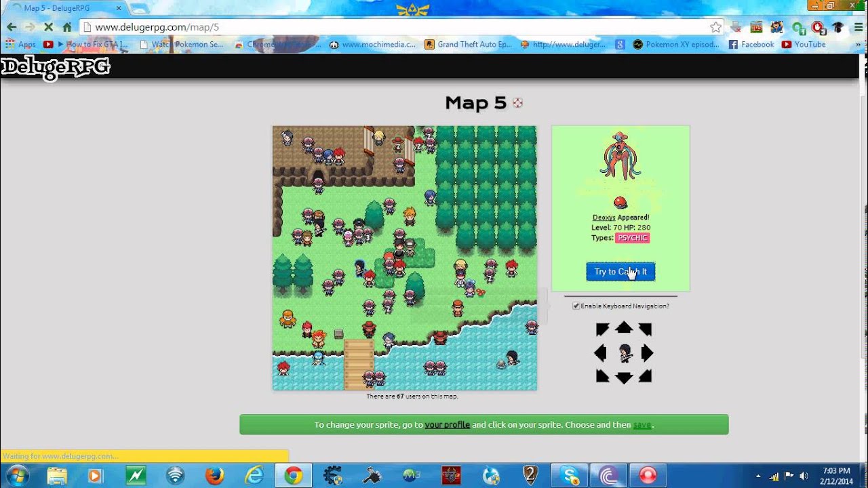Viewport: 868px width, 488px height.
Task: Click the red record icon in taskbar
Action: tap(648, 475)
